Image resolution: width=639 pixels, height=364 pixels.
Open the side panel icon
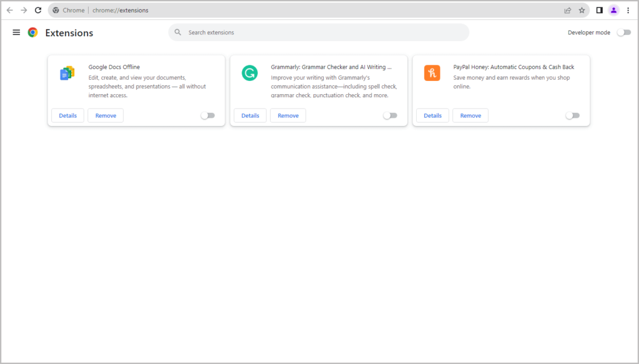tap(599, 10)
